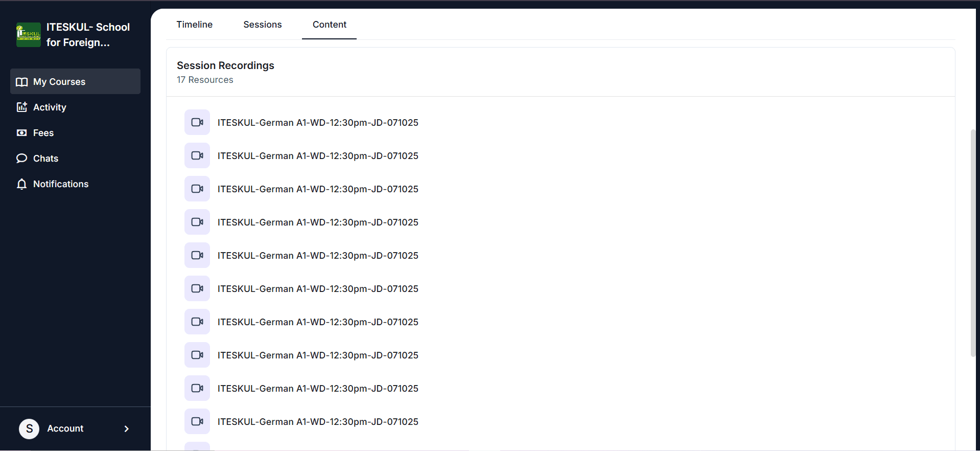Click the first recording's video camera icon

[197, 122]
